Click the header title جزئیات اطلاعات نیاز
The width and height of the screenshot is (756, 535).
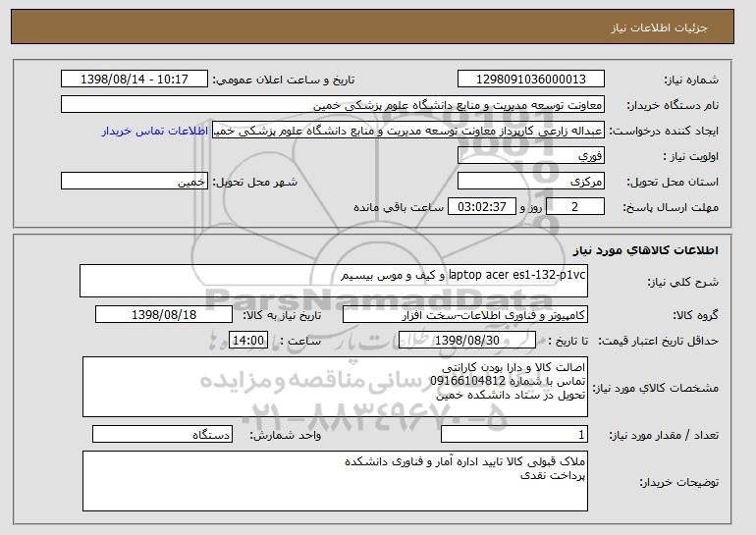[x=659, y=27]
